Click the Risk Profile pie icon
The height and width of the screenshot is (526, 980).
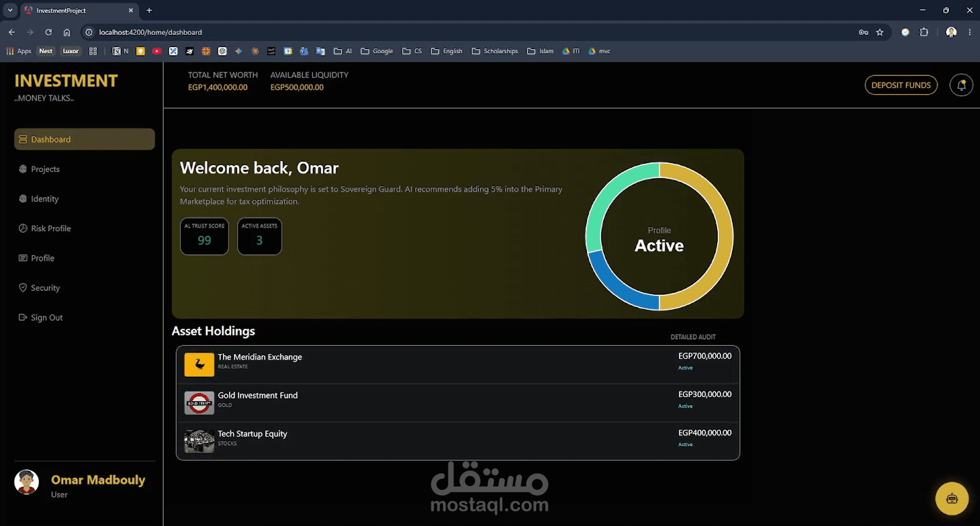point(23,228)
